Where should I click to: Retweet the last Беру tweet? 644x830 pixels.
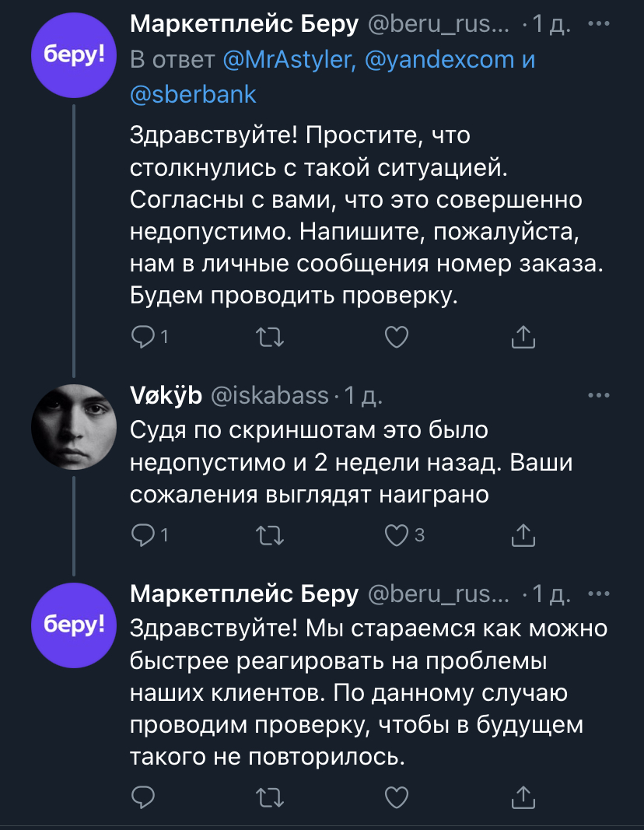pyautogui.click(x=269, y=797)
